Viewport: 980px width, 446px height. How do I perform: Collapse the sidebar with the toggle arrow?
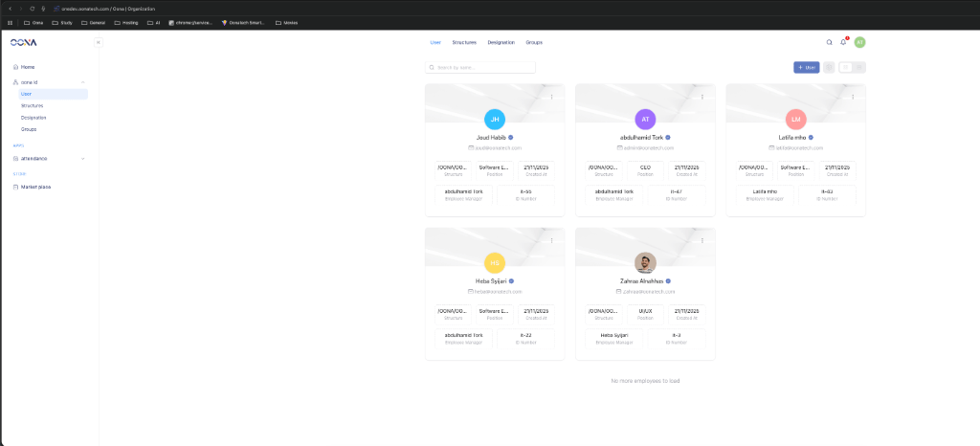tap(98, 42)
